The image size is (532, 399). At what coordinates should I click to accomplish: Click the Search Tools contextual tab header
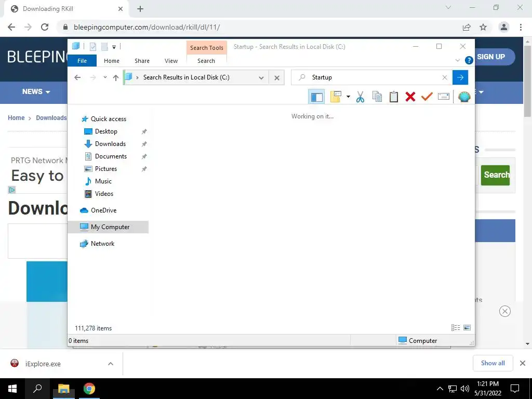207,48
